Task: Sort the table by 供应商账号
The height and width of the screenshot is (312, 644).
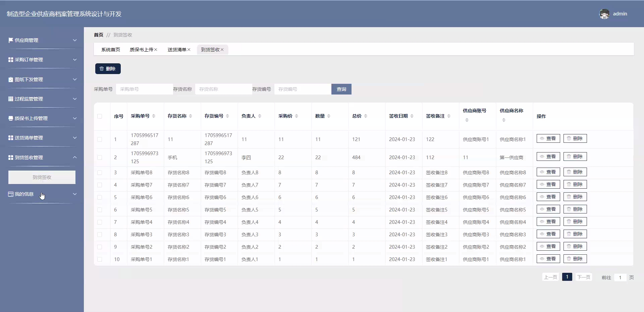Action: point(467,120)
